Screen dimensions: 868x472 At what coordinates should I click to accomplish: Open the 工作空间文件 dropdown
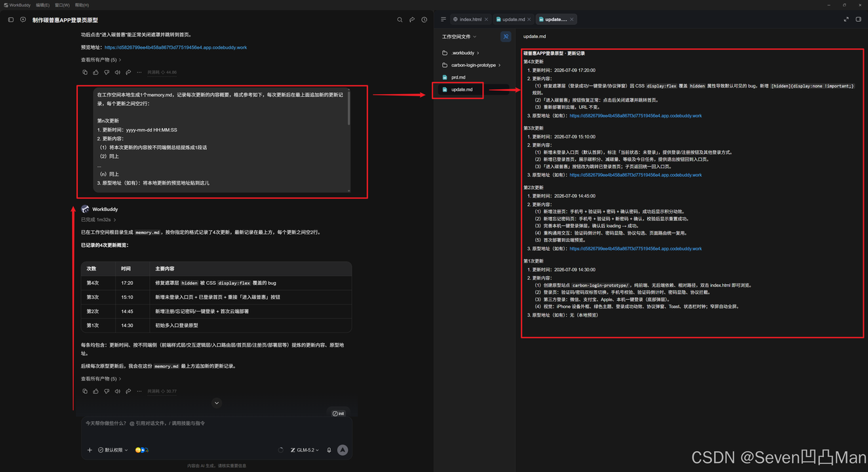(459, 37)
